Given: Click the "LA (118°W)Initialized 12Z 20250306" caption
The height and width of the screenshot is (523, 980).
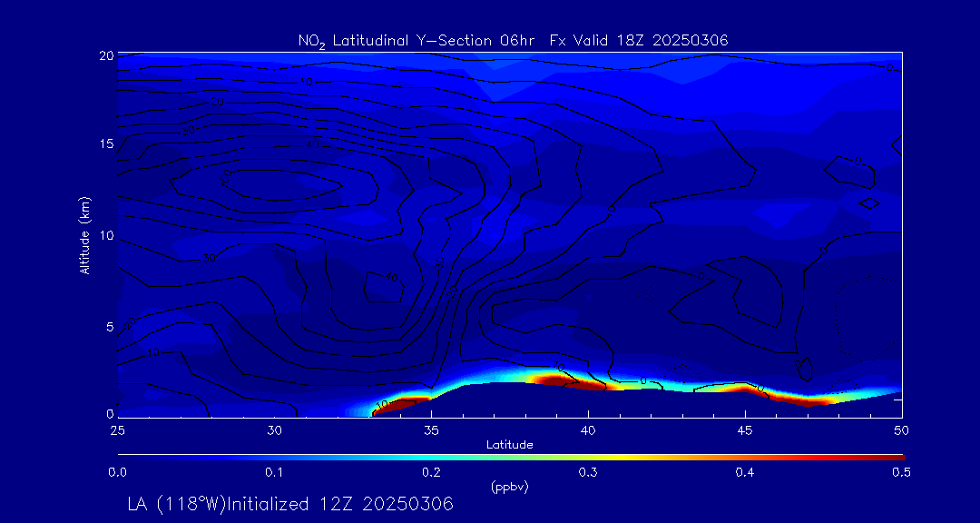Looking at the screenshot, I should (290, 504).
